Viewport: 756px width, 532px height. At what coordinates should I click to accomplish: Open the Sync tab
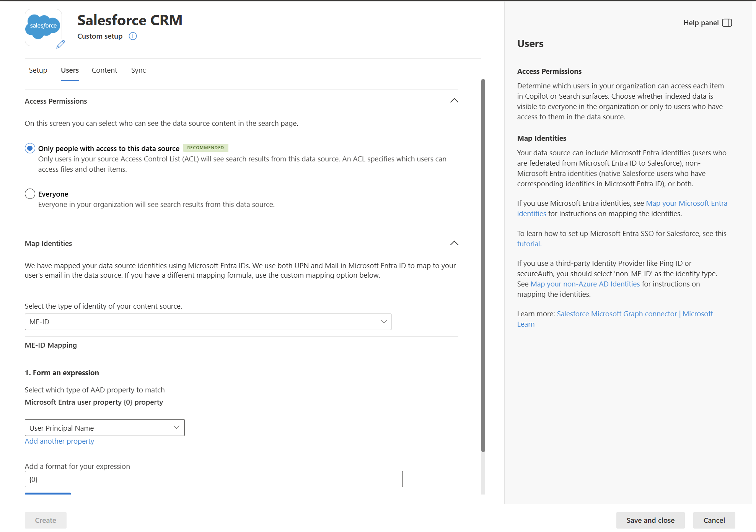(138, 70)
